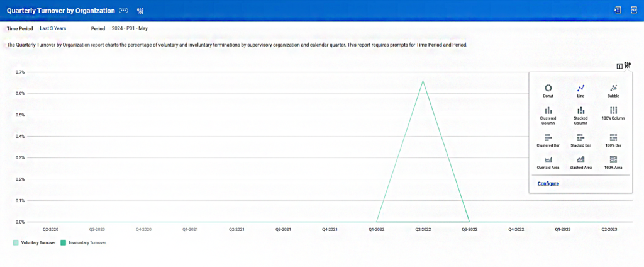Switch to table view icon above chart
This screenshot has height=267, width=644.
[619, 66]
